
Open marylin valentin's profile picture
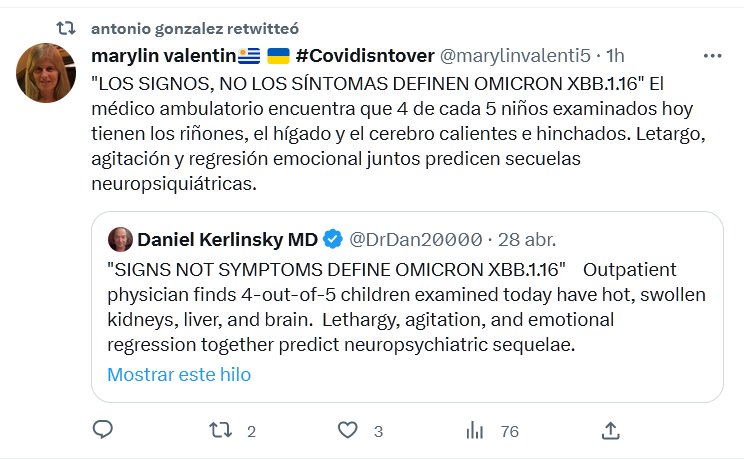[x=47, y=72]
